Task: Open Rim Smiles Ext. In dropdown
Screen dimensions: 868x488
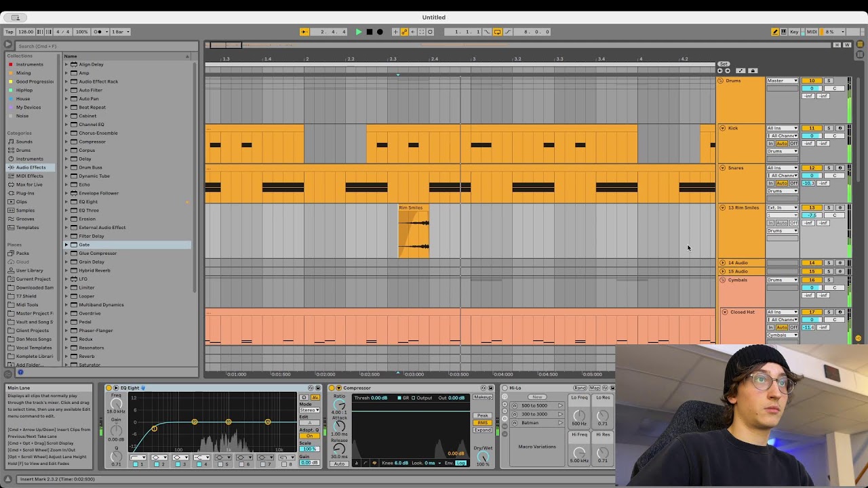Action: (783, 208)
